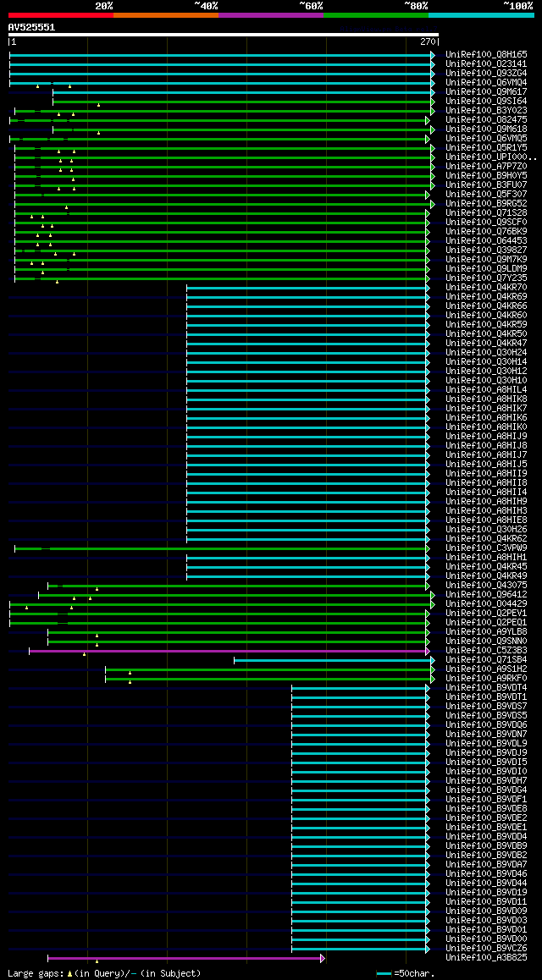Image resolution: width=542 pixels, height=980 pixels.
Task: Click the 270 query end position marker
Action: coord(429,41)
